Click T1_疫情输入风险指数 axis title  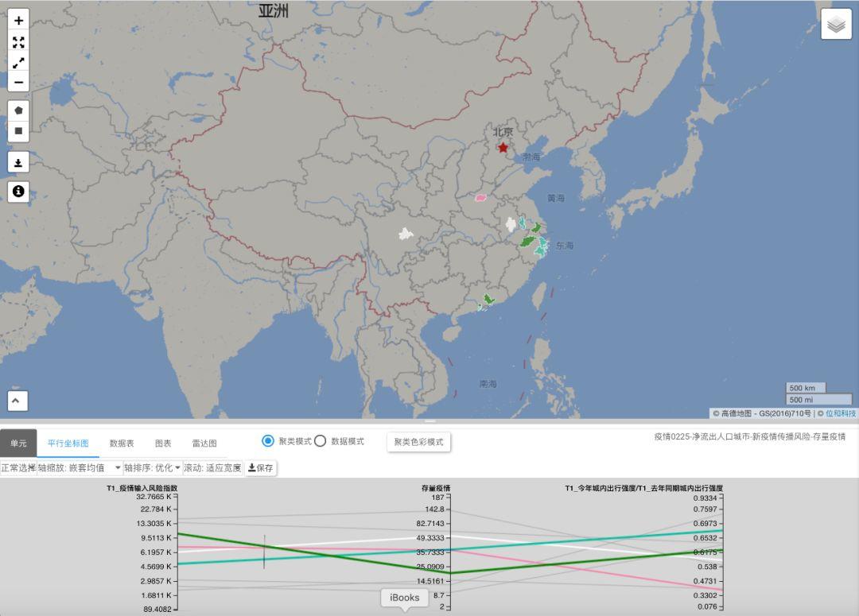(142, 488)
